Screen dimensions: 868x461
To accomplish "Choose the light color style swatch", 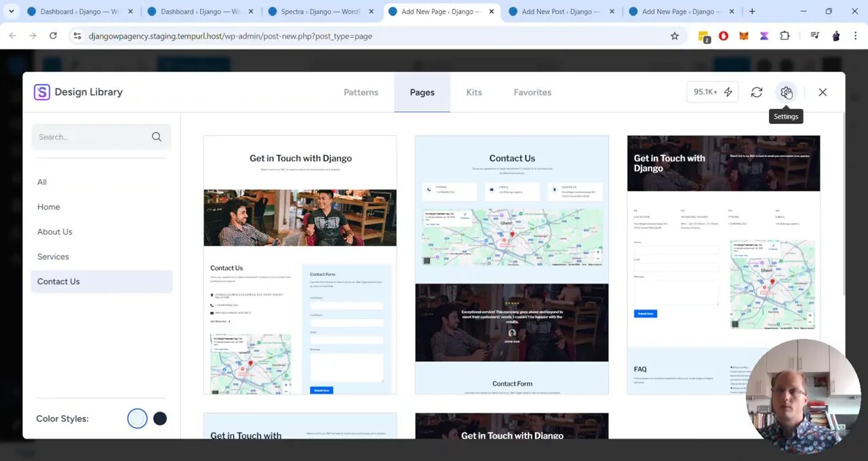I will [137, 418].
